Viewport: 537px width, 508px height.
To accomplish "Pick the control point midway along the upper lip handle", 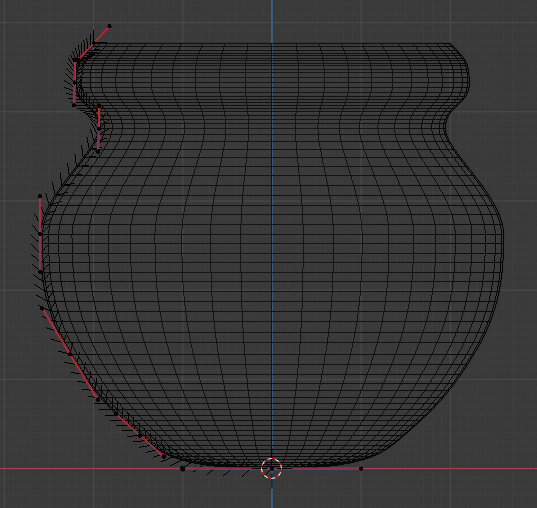I will tap(75, 83).
